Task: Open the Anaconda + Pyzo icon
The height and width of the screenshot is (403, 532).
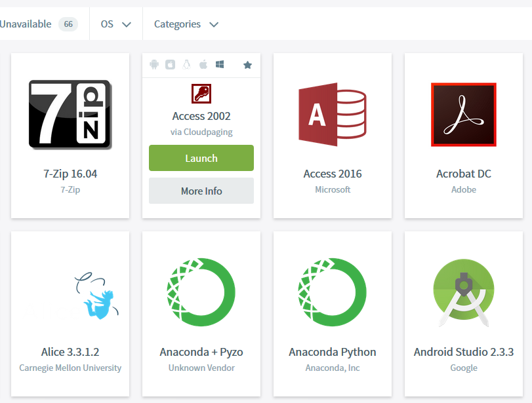Action: (201, 292)
